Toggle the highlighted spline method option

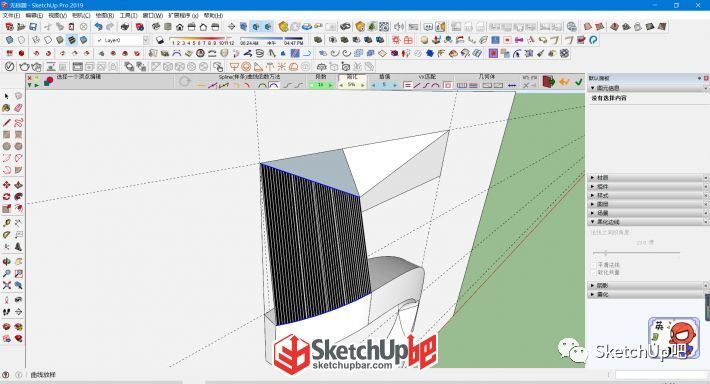pyautogui.click(x=273, y=85)
